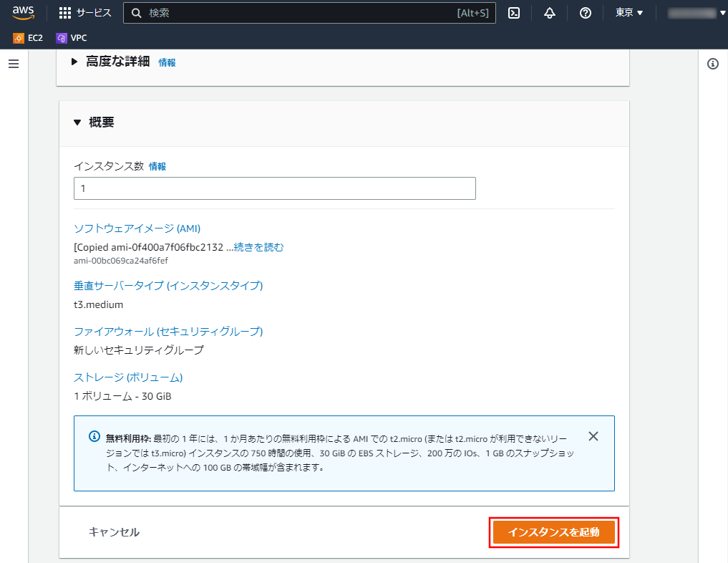This screenshot has width=728, height=563.
Task: Open the 東京 region dropdown
Action: pos(629,13)
